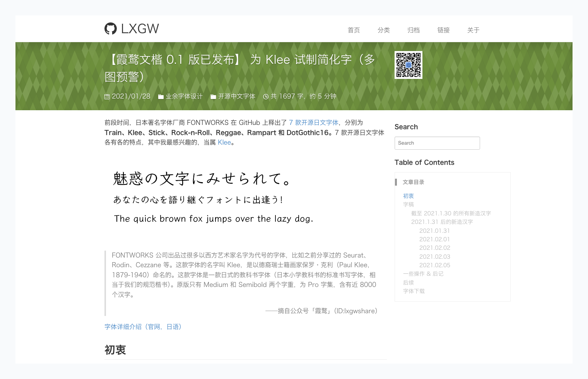
Task: Click the 共 1697 字，约 5 分钟 text
Action: [304, 96]
